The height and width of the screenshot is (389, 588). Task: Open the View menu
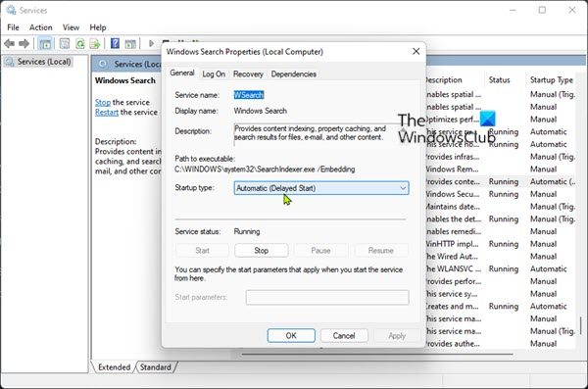click(x=71, y=27)
